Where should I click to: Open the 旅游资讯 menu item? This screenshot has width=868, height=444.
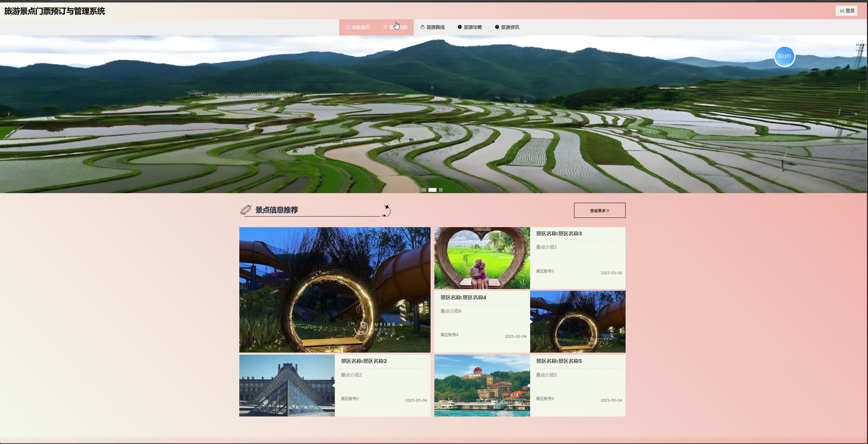pos(510,27)
